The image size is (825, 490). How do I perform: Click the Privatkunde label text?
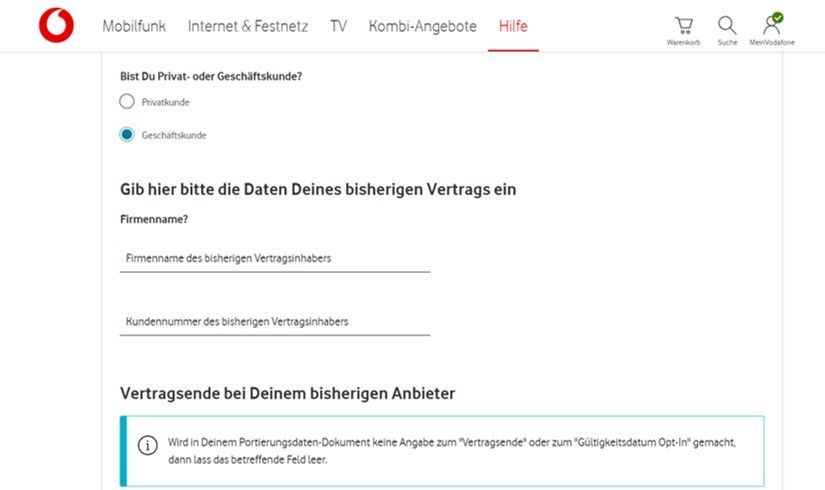[x=166, y=102]
